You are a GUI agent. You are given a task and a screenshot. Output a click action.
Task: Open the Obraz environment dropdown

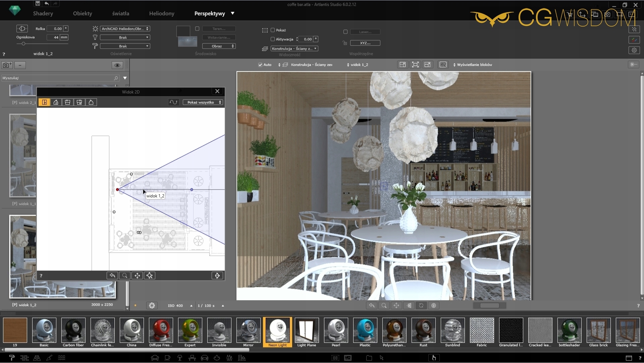[219, 46]
